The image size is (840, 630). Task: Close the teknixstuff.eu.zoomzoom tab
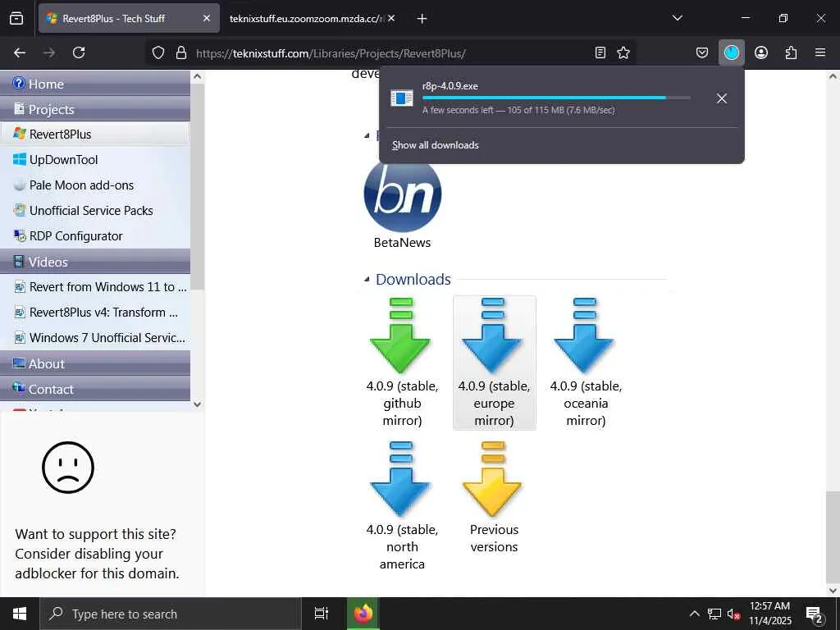[x=391, y=18]
